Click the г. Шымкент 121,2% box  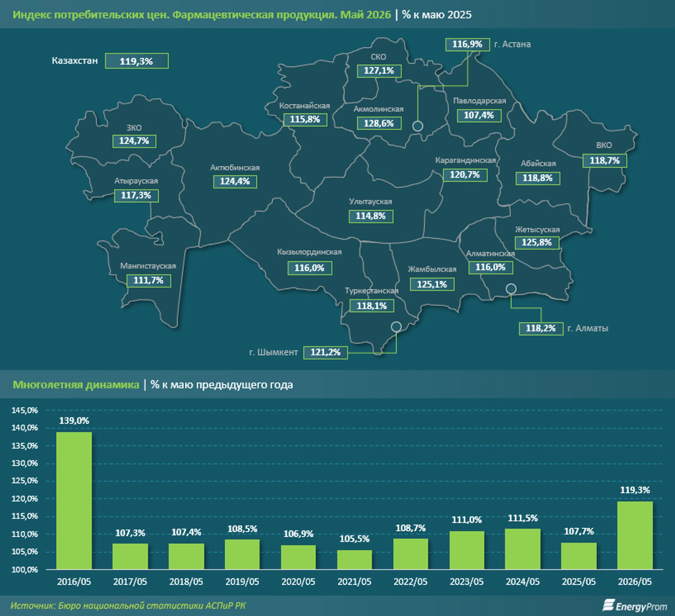pyautogui.click(x=325, y=352)
